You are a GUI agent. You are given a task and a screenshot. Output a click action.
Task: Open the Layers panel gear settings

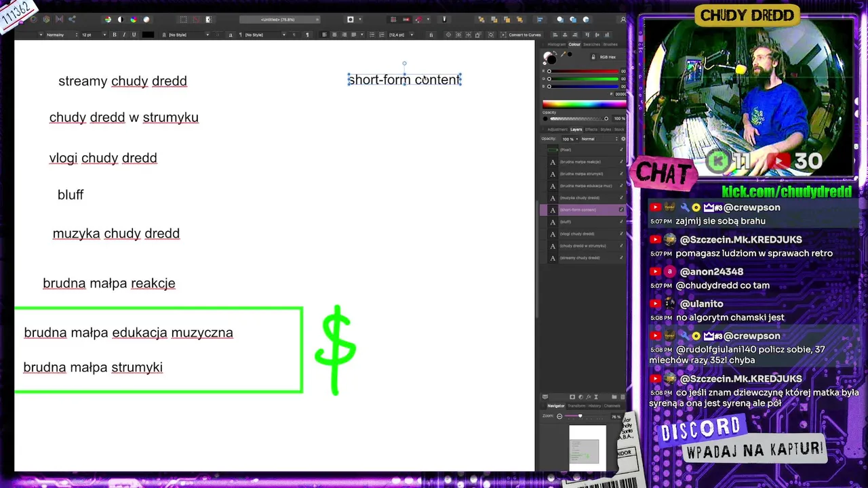[x=623, y=139]
